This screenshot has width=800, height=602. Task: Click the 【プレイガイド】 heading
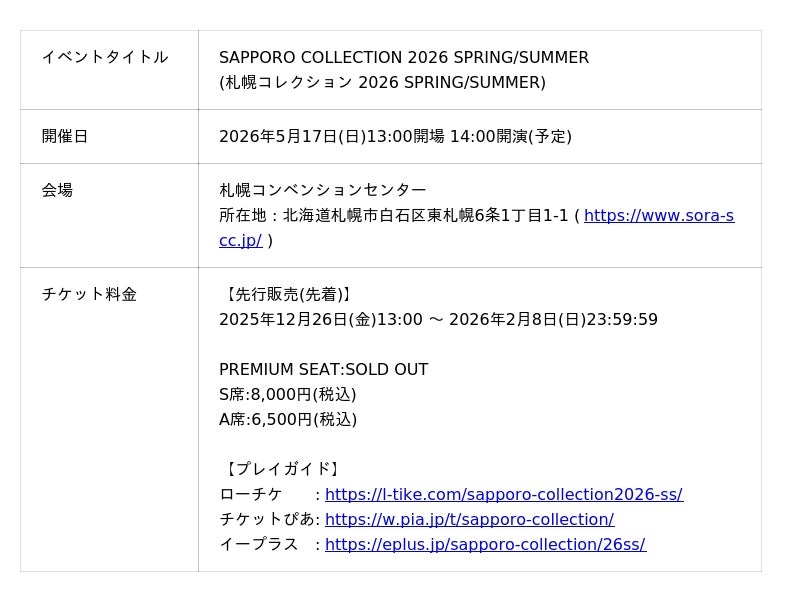click(282, 469)
